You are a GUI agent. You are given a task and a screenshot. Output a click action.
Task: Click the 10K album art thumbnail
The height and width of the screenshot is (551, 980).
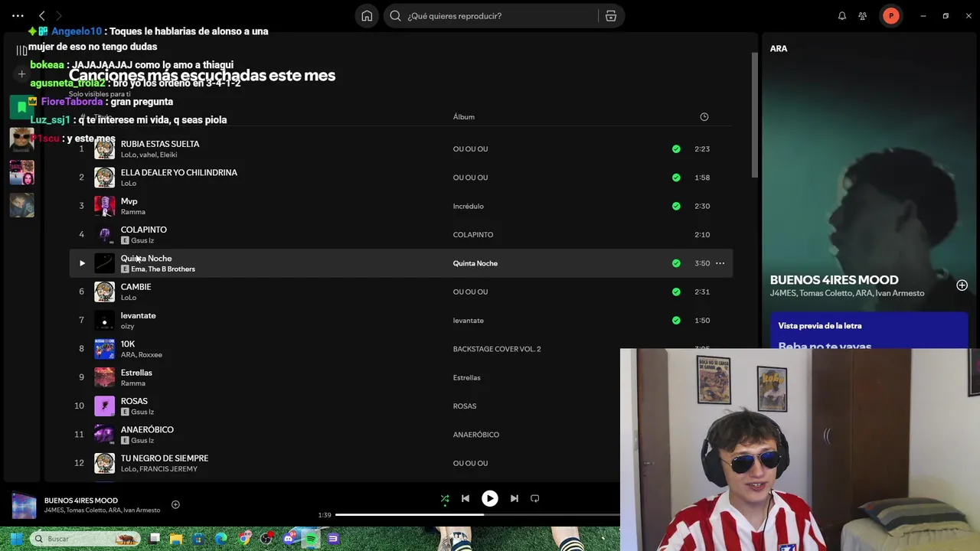(x=104, y=349)
